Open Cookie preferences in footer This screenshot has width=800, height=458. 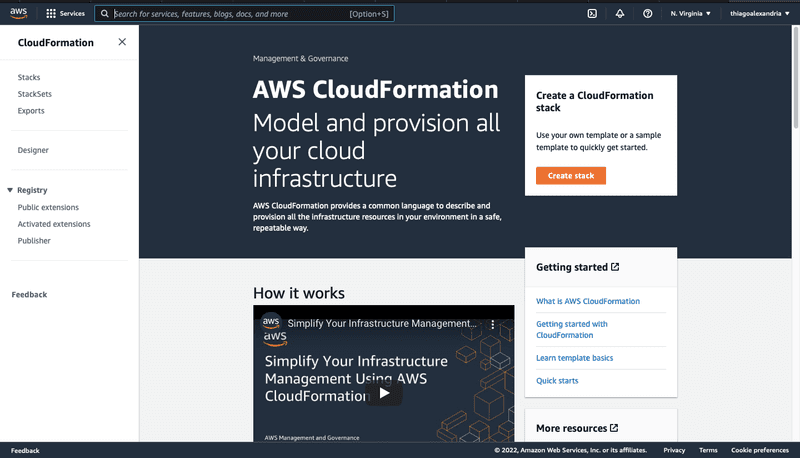pyautogui.click(x=760, y=450)
